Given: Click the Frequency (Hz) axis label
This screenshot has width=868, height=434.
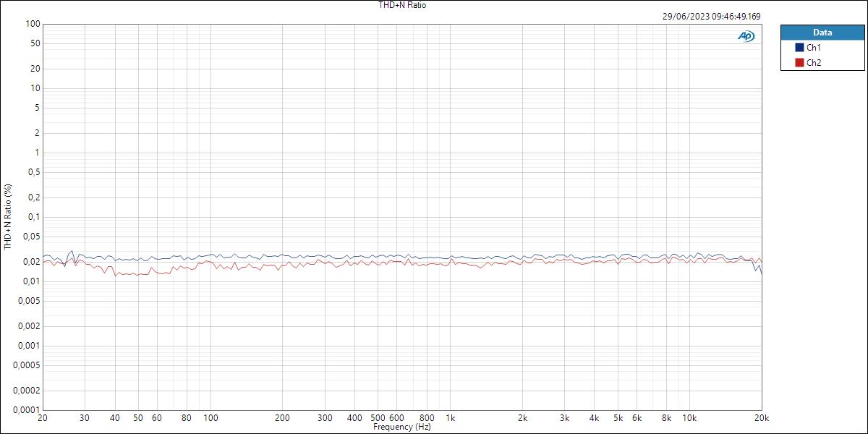Looking at the screenshot, I should click(404, 427).
